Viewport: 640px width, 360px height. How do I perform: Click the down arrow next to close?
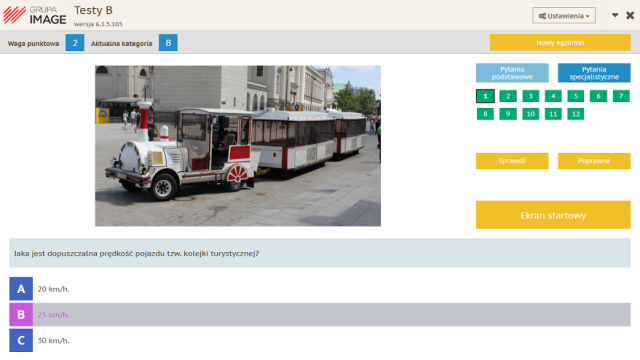tap(615, 16)
